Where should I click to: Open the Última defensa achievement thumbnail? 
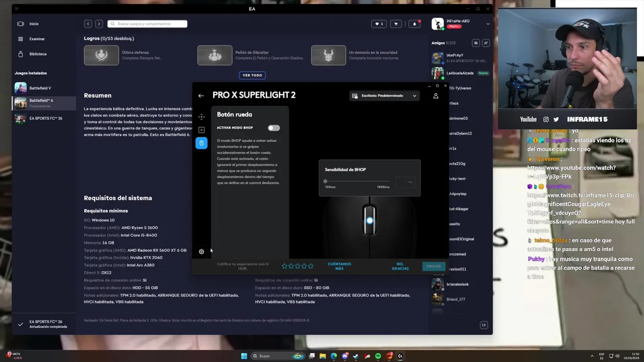click(102, 55)
